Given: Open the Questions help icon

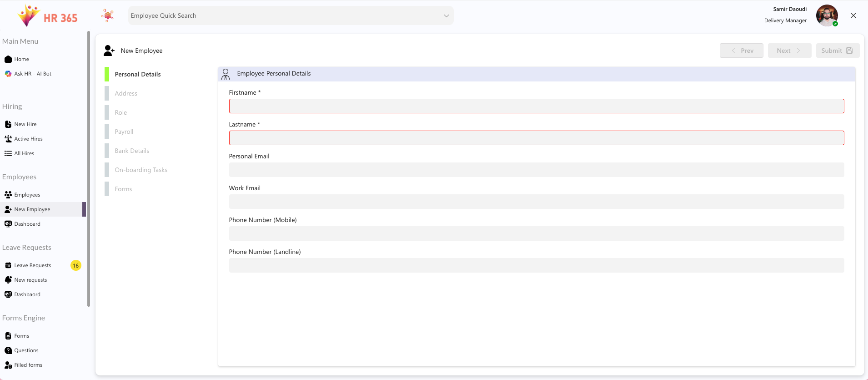Looking at the screenshot, I should (8, 350).
